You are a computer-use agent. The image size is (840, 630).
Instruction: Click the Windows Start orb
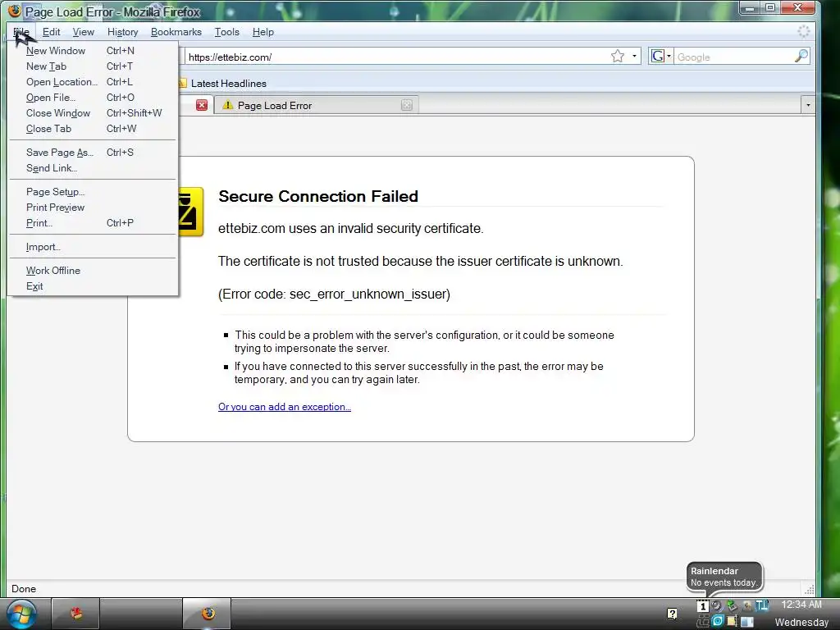pyautogui.click(x=21, y=614)
